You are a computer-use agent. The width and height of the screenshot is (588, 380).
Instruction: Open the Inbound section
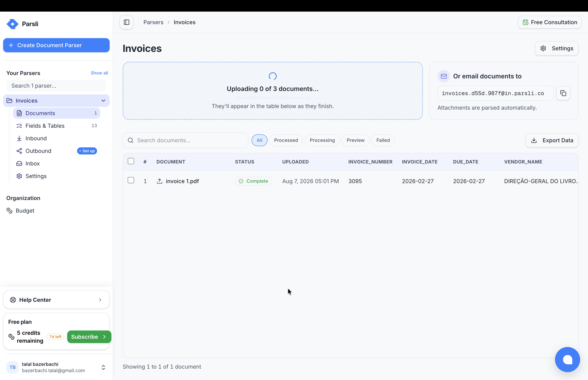[x=57, y=139]
